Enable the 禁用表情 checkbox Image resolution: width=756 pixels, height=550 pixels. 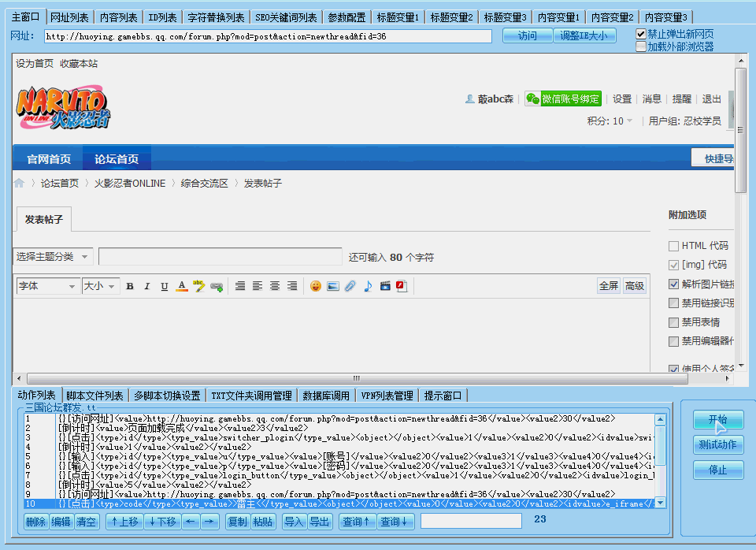tap(673, 322)
